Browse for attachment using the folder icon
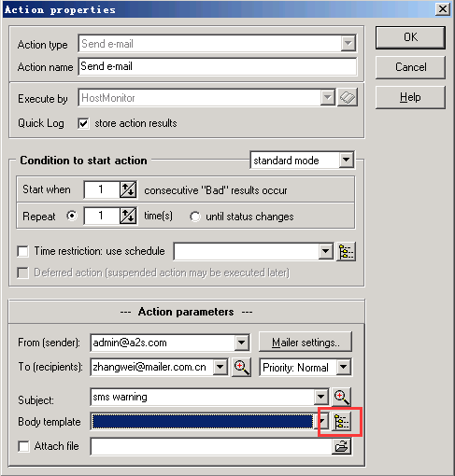Screen dimensions: 455x476 pyautogui.click(x=342, y=447)
